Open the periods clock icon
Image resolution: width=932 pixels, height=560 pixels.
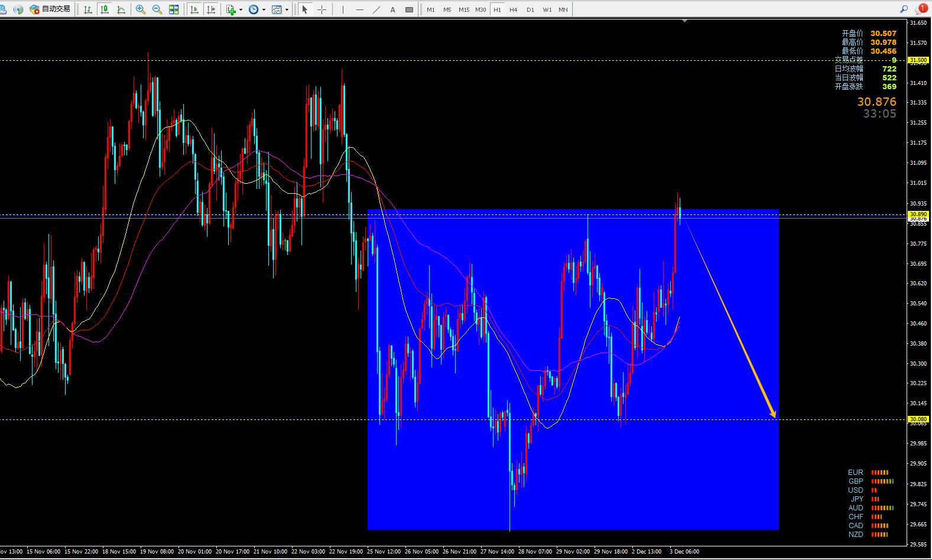coord(254,9)
